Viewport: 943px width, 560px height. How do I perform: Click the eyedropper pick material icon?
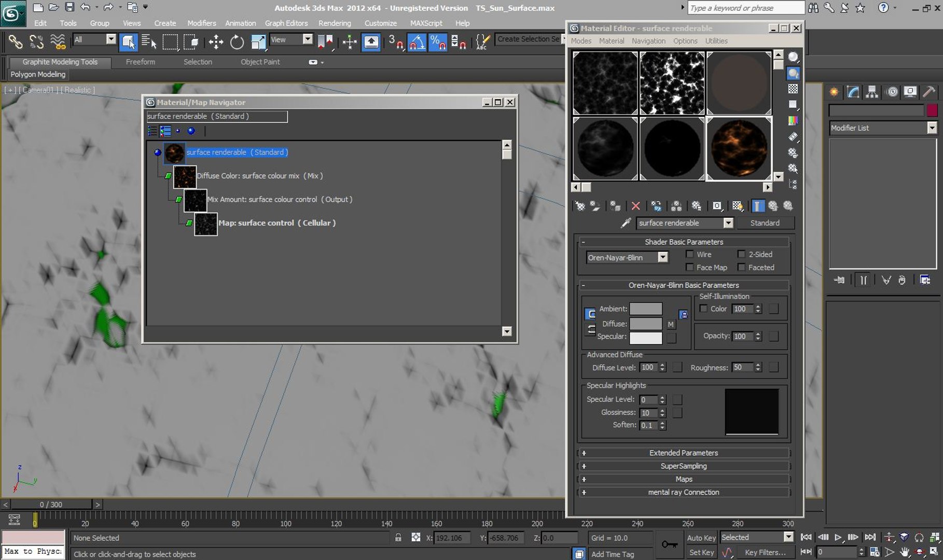tap(626, 223)
